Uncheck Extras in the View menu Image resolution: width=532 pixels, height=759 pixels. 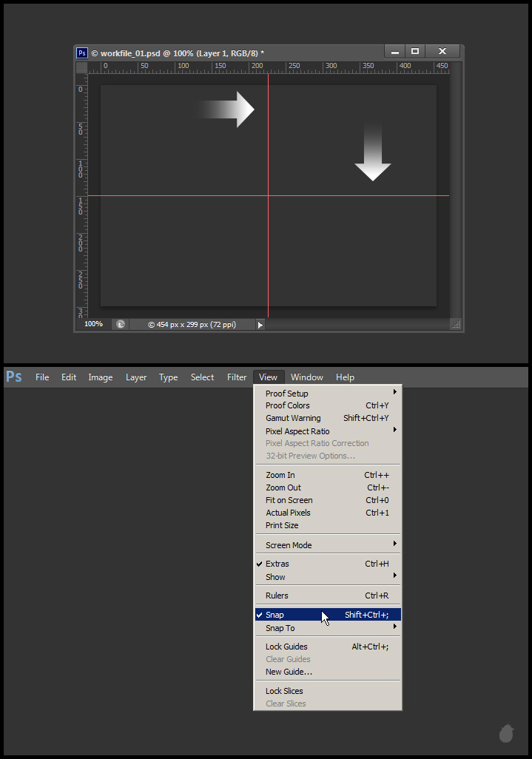[277, 564]
